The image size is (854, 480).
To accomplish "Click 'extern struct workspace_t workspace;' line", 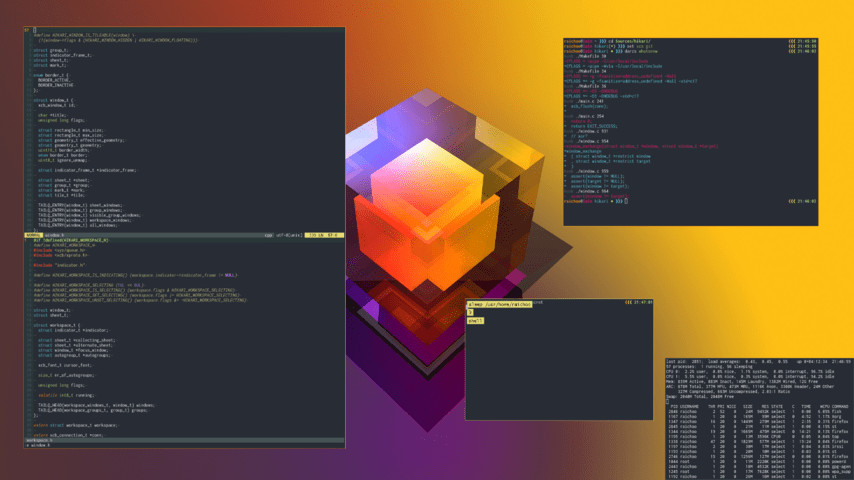I will 75,425.
